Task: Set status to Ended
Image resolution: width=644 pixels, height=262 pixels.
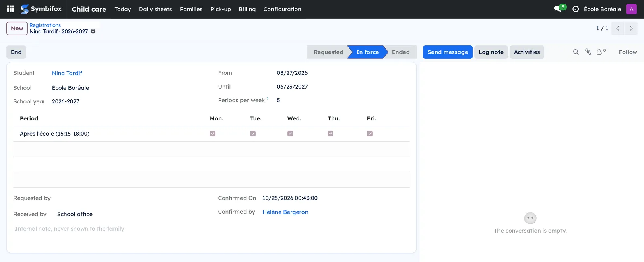Action: 401,52
